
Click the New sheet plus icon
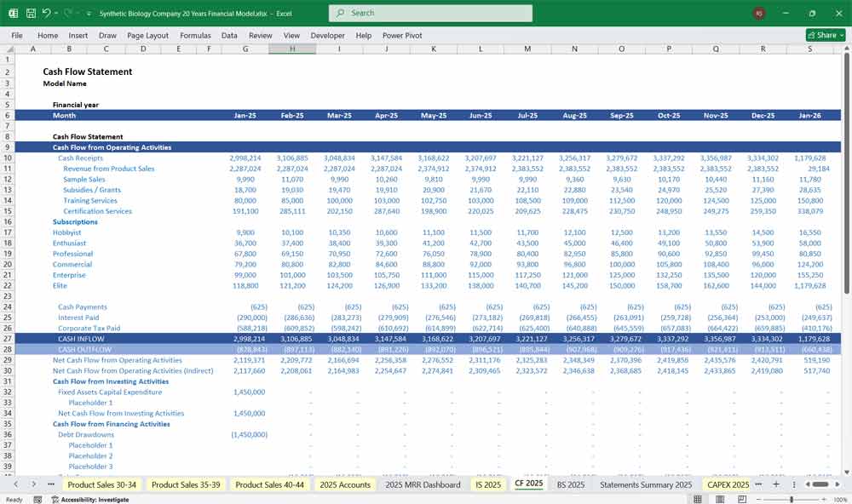pos(776,484)
